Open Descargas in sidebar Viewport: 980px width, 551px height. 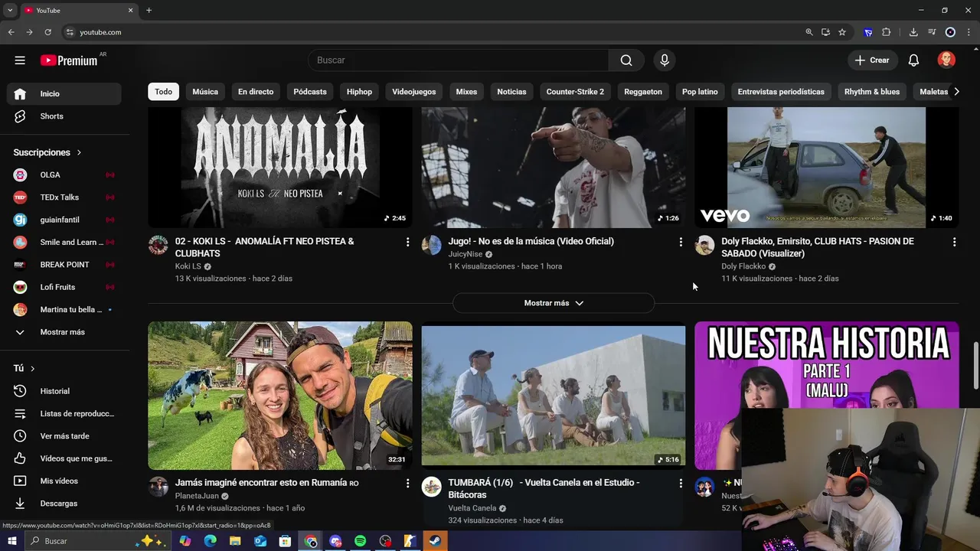pyautogui.click(x=64, y=504)
